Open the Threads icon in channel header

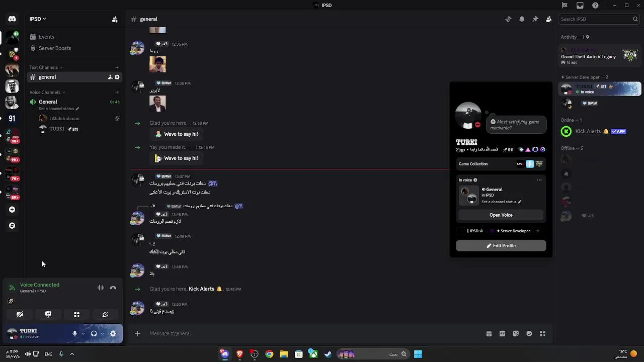508,19
